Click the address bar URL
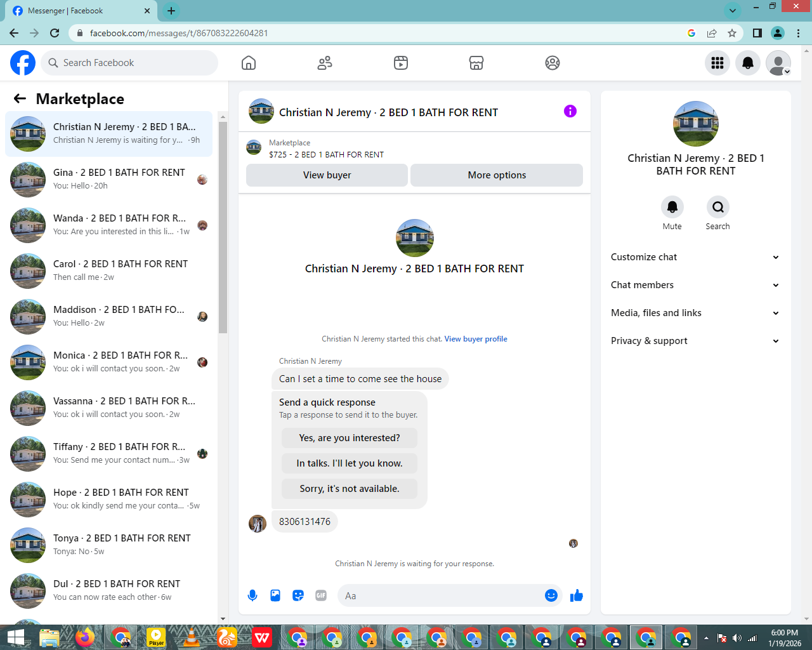 click(x=179, y=33)
